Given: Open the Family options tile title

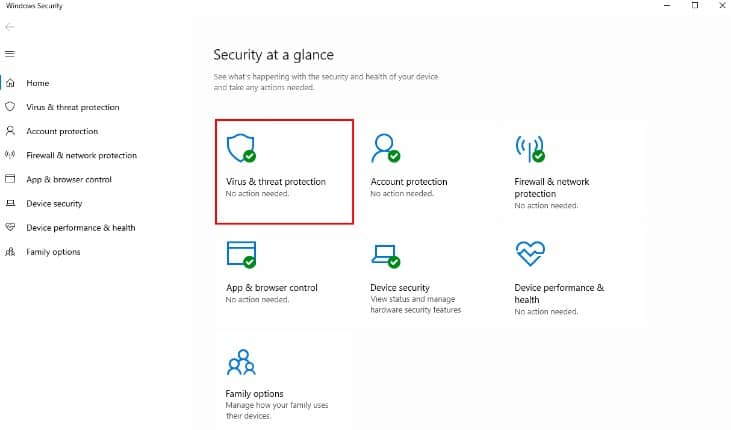Looking at the screenshot, I should [255, 394].
